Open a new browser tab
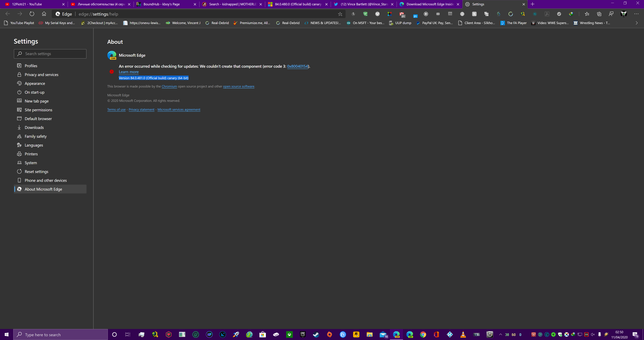The image size is (644, 340). tap(533, 4)
